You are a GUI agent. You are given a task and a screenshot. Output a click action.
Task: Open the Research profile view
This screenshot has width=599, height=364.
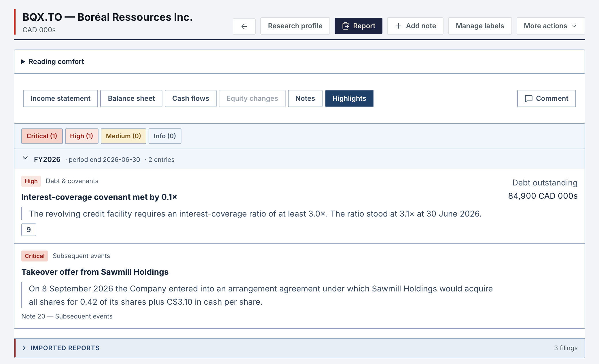[x=295, y=26]
